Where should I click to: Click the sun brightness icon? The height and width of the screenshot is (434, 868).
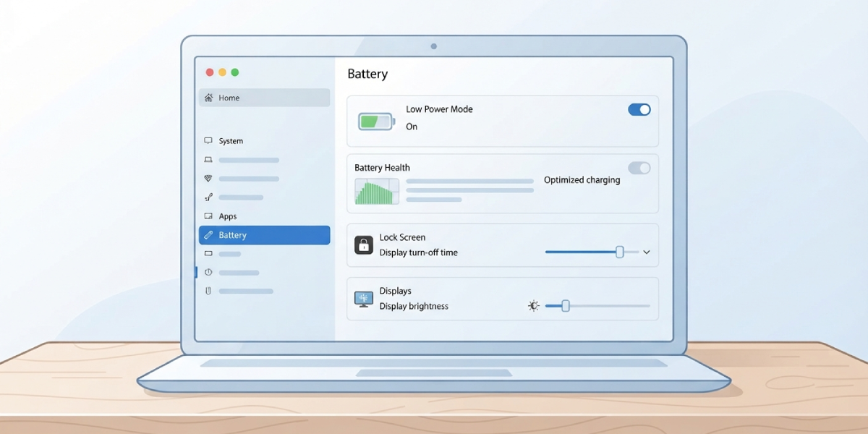tap(534, 306)
